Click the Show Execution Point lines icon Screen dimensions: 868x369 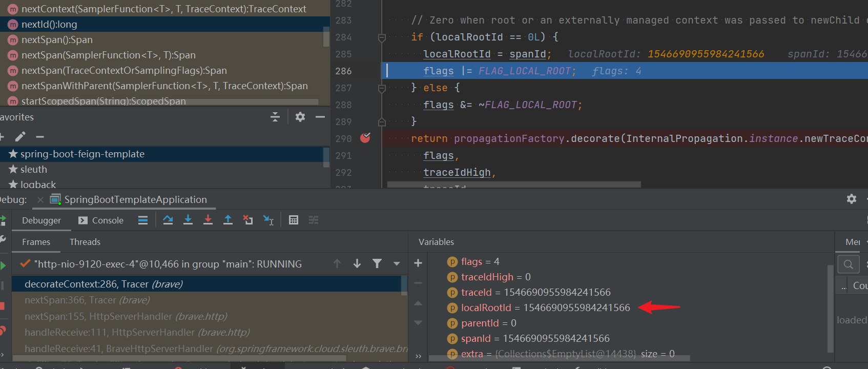(143, 220)
